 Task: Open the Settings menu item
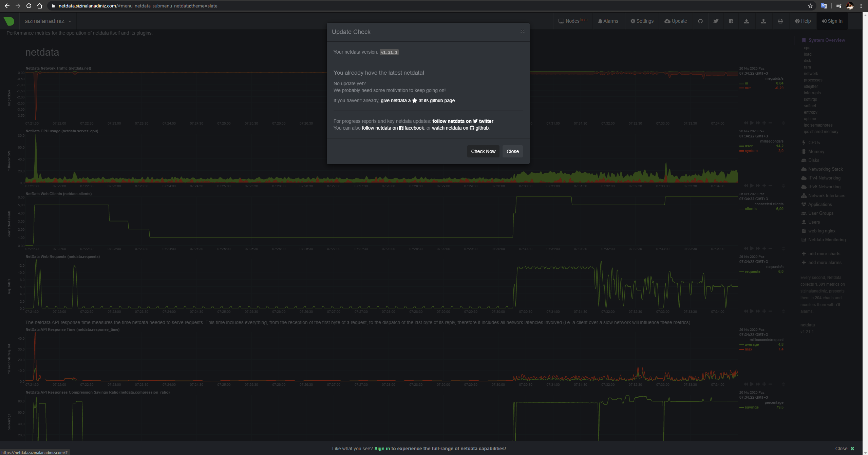click(642, 21)
